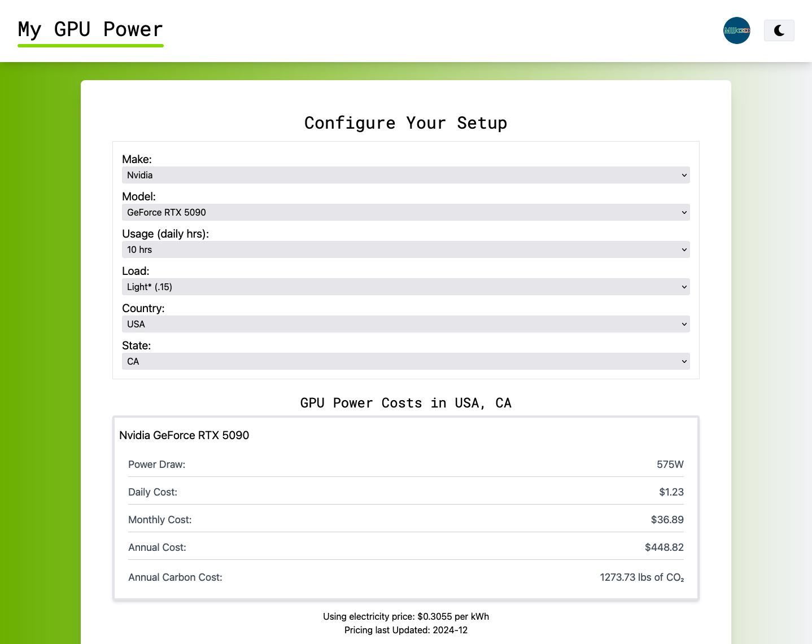Expand the Country selector showing USA
Screen dimensions: 812x644
click(x=406, y=324)
